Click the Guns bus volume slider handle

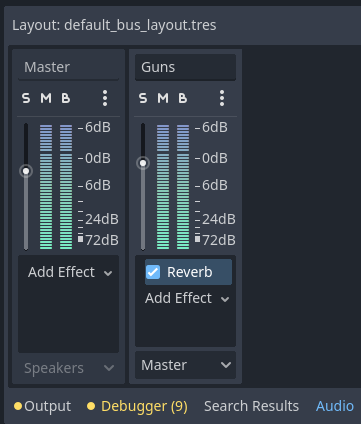(143, 163)
